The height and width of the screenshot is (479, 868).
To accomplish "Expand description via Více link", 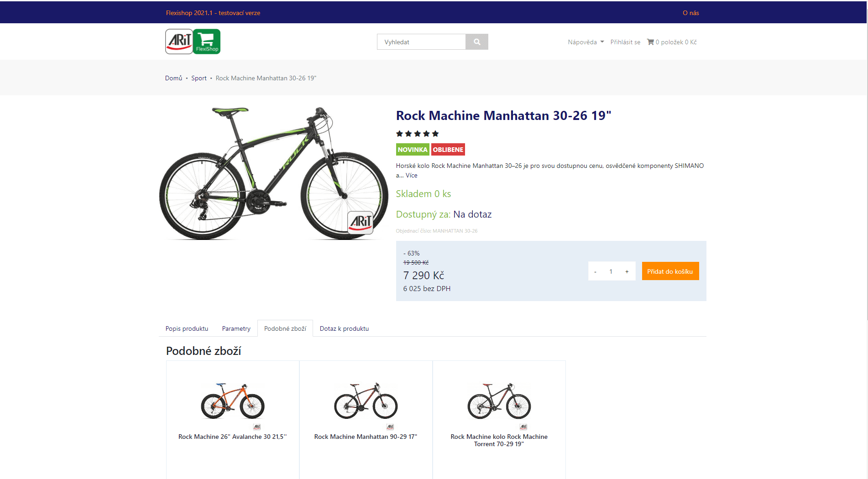I will (x=412, y=175).
